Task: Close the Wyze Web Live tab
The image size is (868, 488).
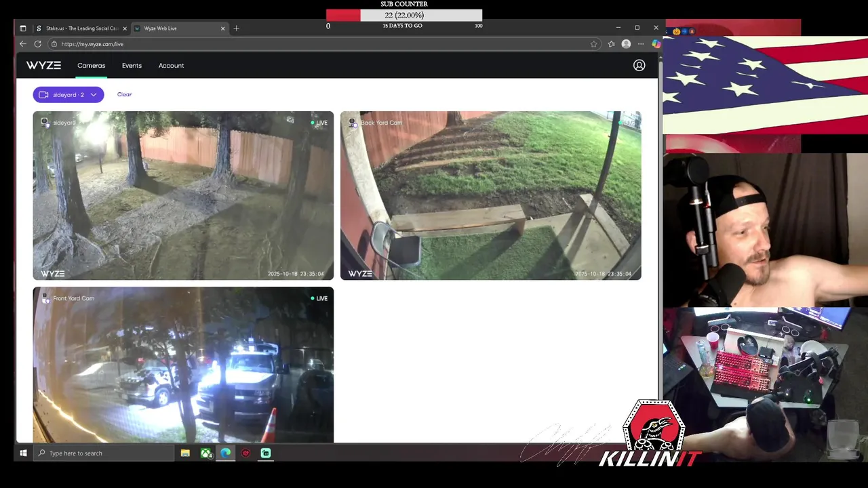Action: [x=222, y=28]
